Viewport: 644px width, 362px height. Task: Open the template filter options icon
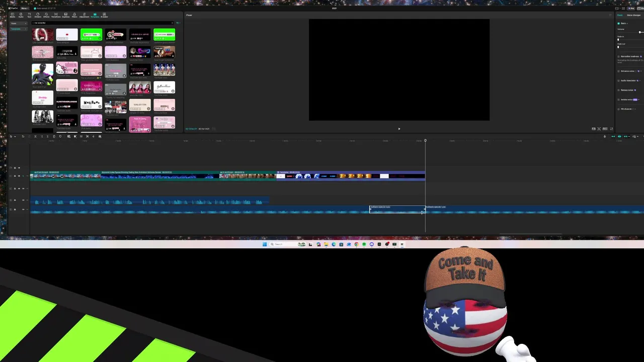[178, 23]
